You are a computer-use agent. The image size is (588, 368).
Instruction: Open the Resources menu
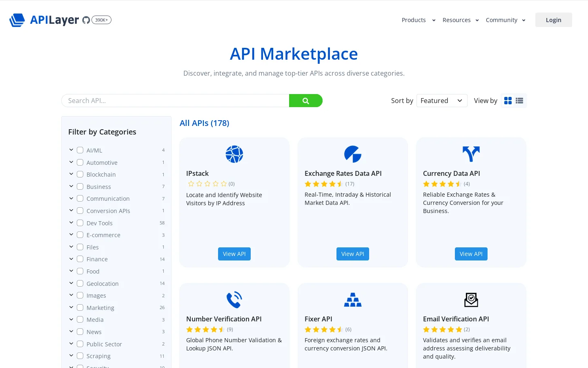[x=461, y=20]
